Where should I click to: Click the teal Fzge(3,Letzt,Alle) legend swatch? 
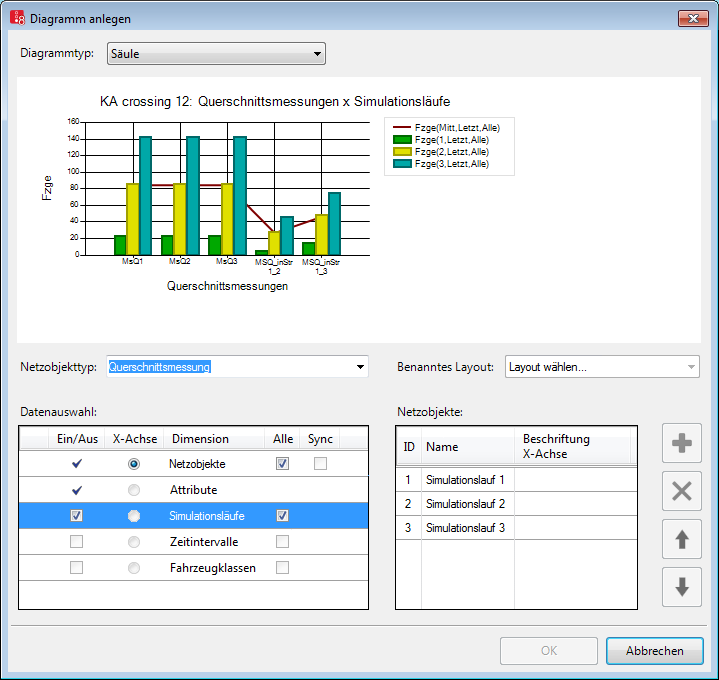(400, 163)
